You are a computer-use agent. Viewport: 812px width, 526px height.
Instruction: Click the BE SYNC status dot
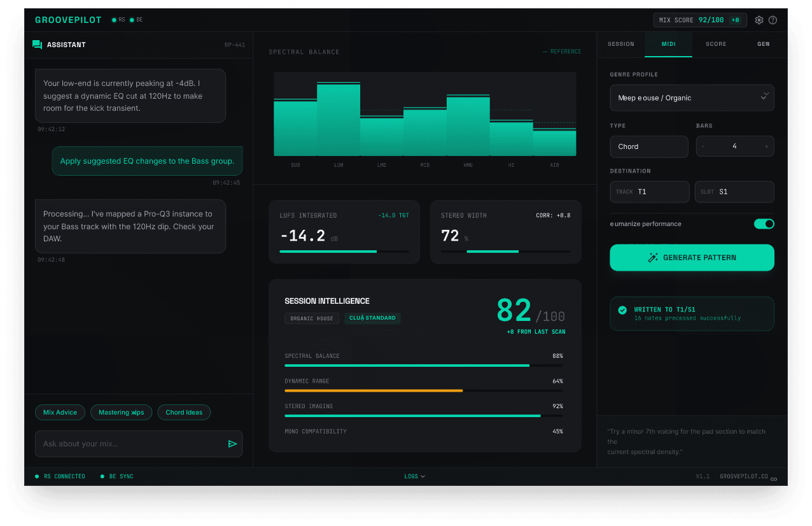(103, 476)
